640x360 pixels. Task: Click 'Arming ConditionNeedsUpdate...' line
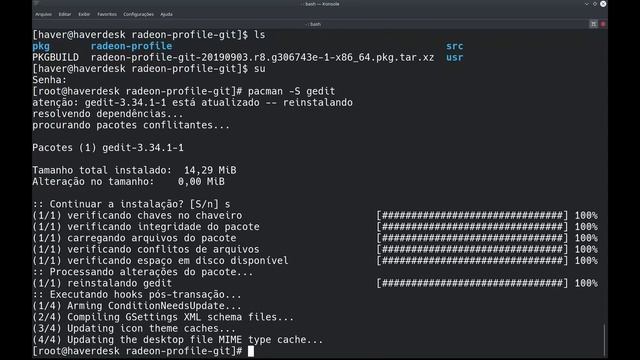[137, 306]
